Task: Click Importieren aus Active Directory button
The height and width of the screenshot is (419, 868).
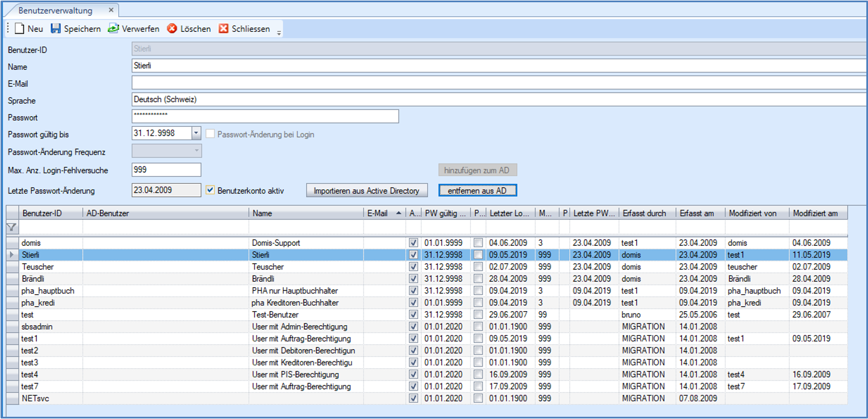Action: click(x=366, y=191)
